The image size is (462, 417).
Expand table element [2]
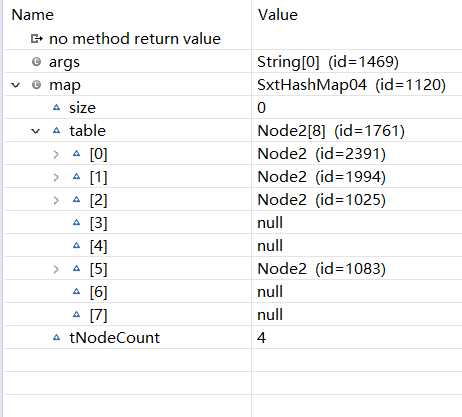56,200
